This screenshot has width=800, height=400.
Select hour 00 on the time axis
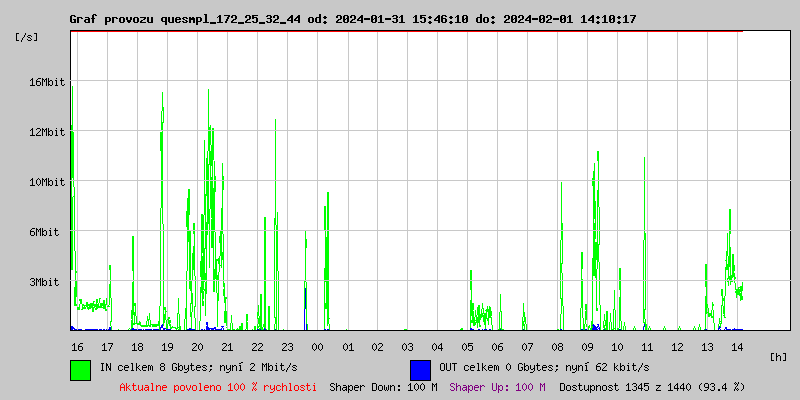[x=317, y=347]
